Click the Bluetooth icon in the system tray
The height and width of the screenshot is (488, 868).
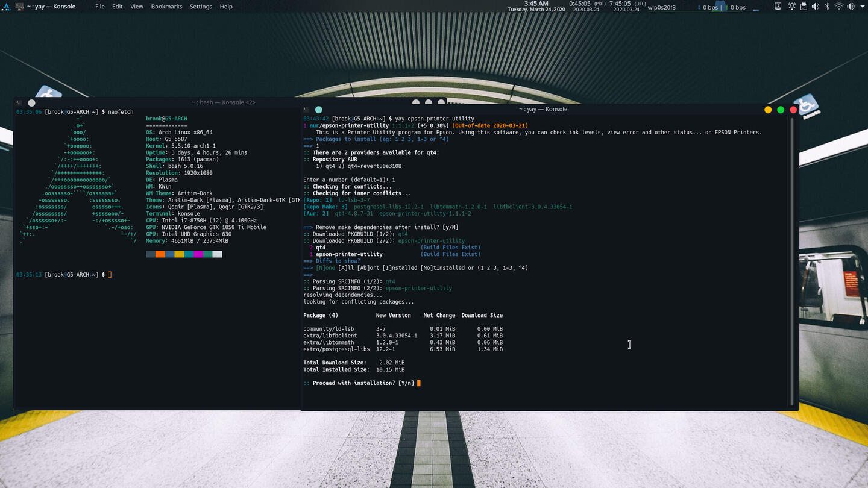pyautogui.click(x=827, y=6)
